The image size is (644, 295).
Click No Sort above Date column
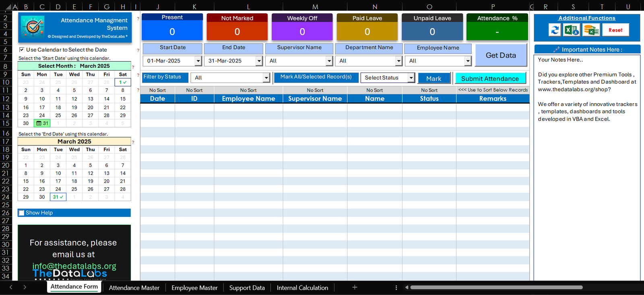(x=157, y=90)
